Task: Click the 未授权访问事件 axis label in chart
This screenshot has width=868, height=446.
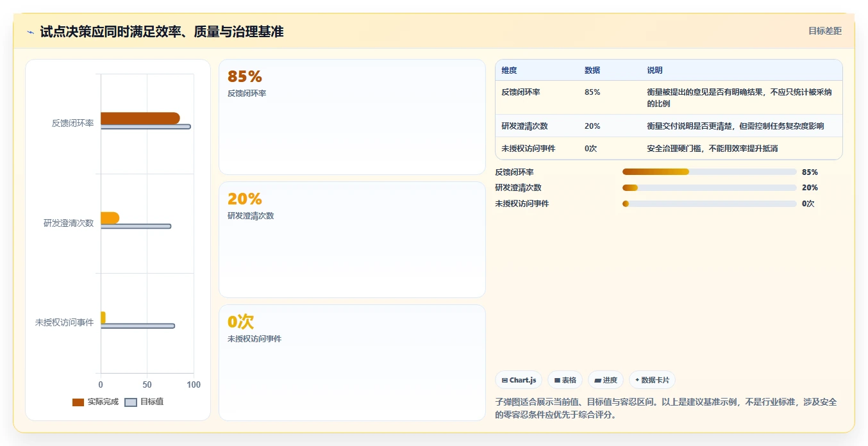Action: [64, 322]
